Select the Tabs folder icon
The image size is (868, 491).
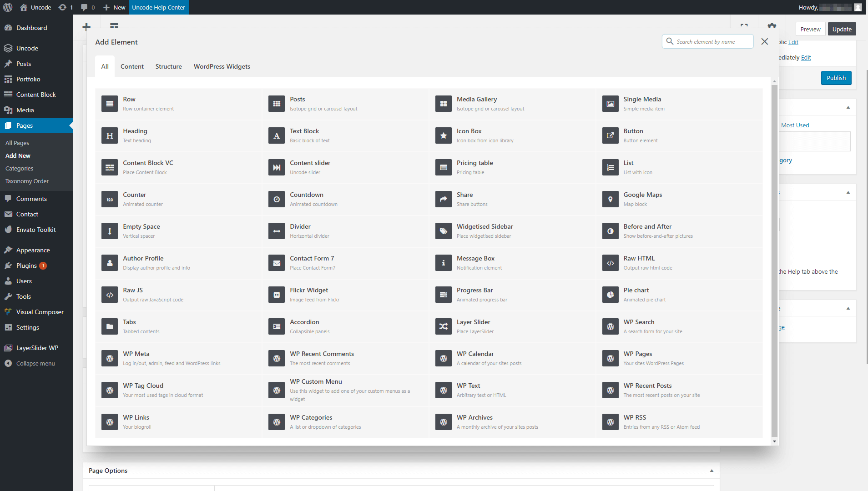110,326
